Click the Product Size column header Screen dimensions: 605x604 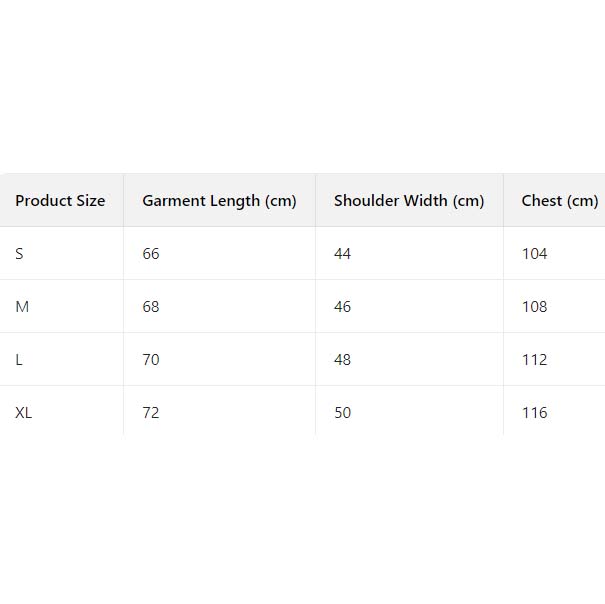click(x=60, y=201)
